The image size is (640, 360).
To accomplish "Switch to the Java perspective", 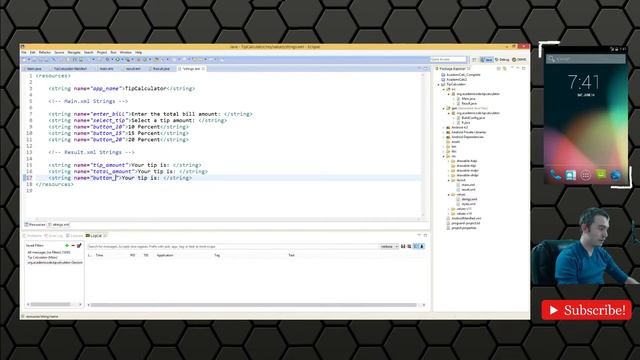I will click(x=486, y=60).
